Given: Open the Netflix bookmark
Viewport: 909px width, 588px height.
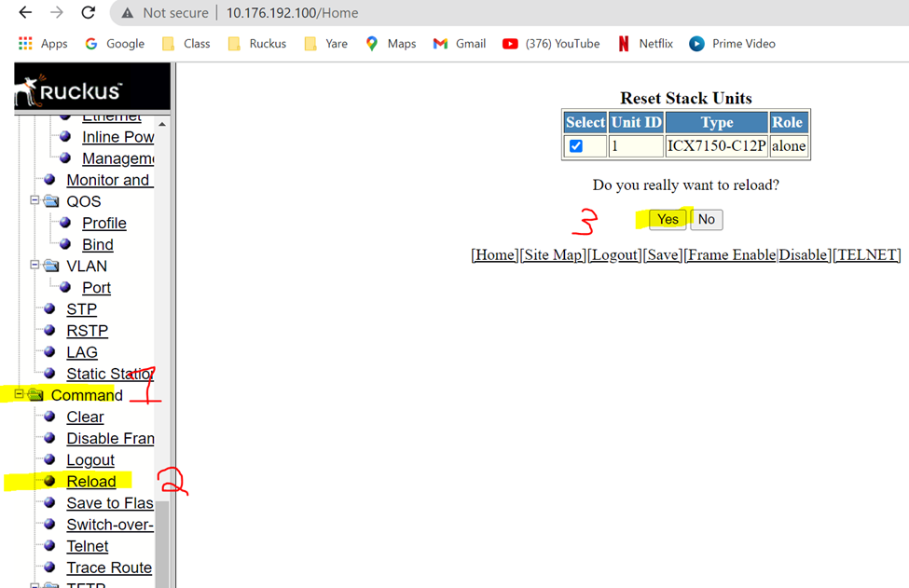Looking at the screenshot, I should (x=646, y=44).
